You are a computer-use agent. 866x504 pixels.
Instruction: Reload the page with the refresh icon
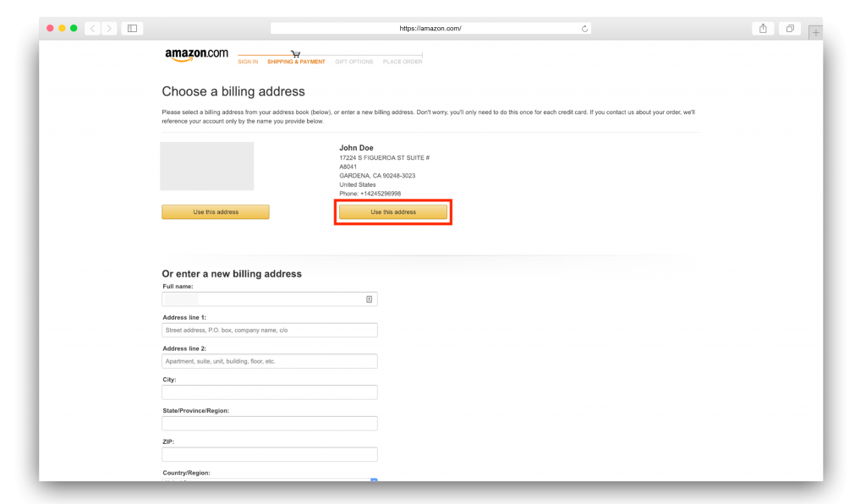point(584,29)
